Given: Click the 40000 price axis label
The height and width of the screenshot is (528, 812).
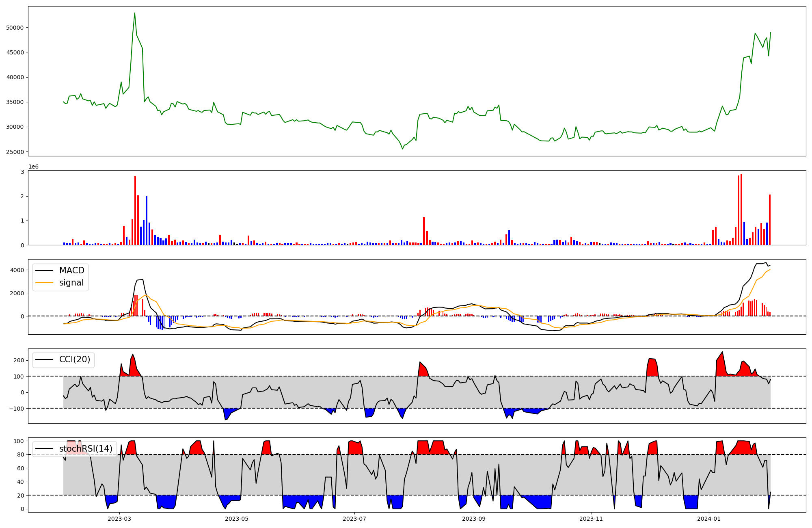Looking at the screenshot, I should 15,77.
